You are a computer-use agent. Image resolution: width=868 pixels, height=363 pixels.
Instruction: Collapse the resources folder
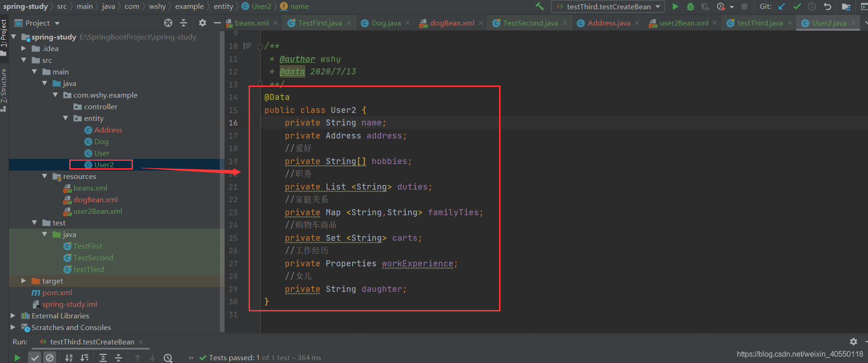click(x=45, y=176)
